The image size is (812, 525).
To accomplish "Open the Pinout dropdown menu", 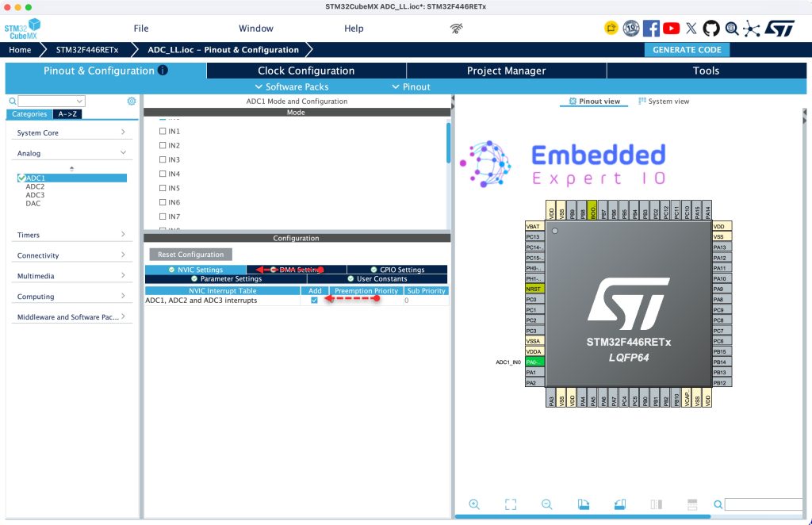I will 412,86.
